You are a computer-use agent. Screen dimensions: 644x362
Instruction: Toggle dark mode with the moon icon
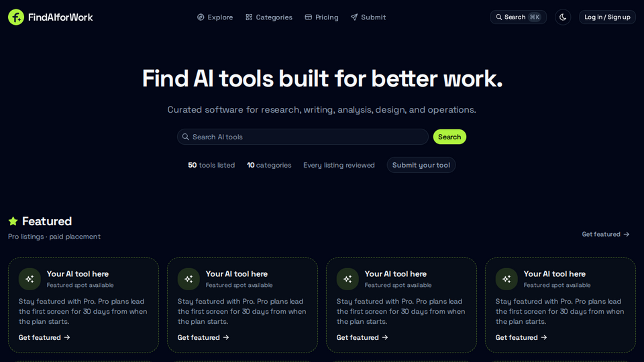click(x=563, y=17)
